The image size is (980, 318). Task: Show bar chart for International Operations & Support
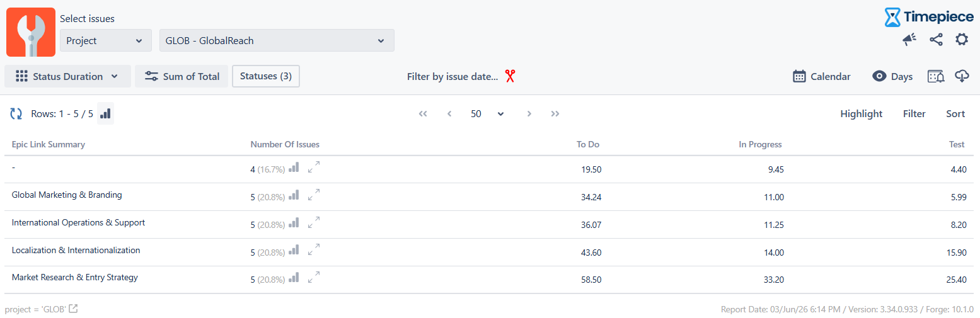[x=294, y=223]
